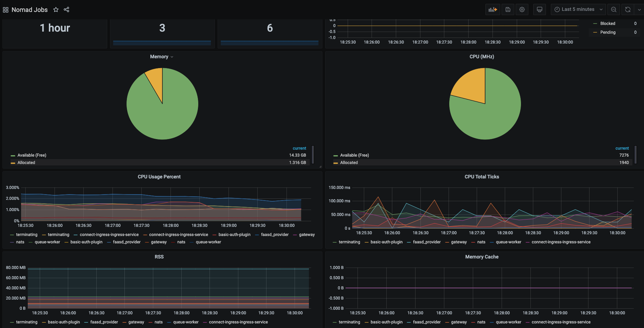
Task: Star the Nomad Jobs dashboard
Action: [x=56, y=9]
